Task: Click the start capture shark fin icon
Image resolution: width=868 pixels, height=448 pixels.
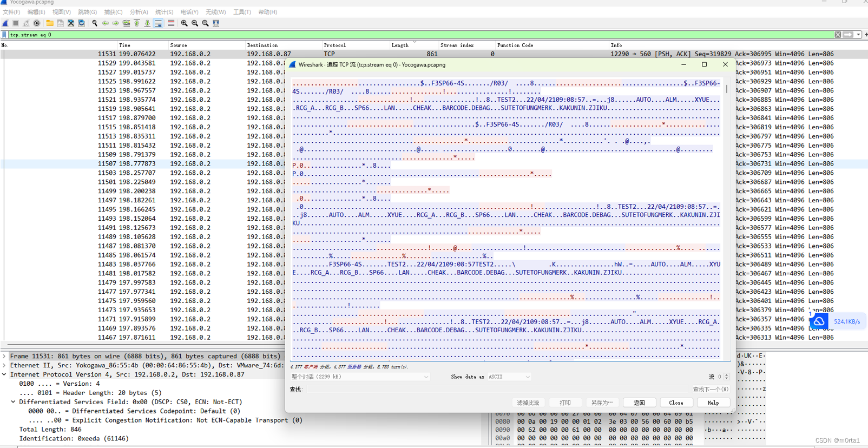Action: tap(5, 23)
